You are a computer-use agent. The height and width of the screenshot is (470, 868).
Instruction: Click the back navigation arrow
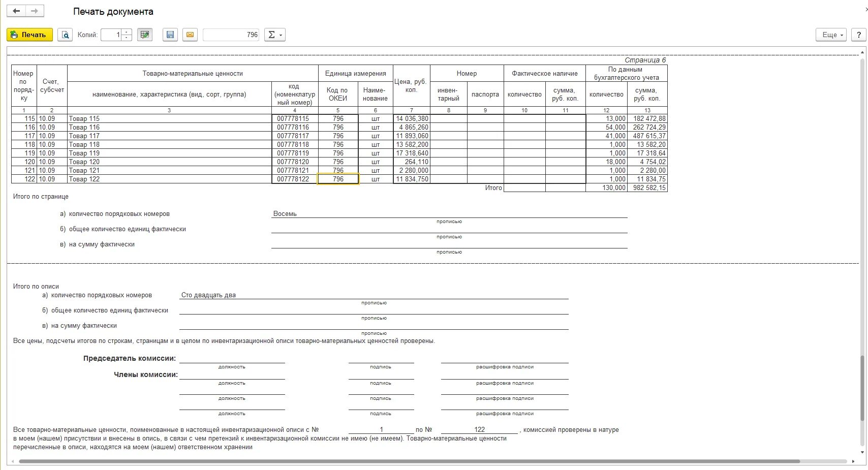pyautogui.click(x=16, y=11)
